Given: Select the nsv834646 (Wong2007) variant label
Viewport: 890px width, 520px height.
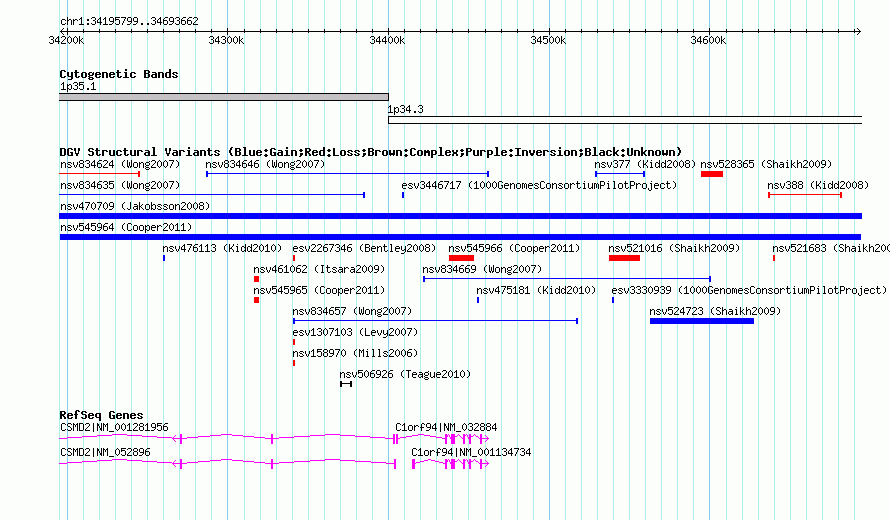Looking at the screenshot, I should [x=265, y=164].
